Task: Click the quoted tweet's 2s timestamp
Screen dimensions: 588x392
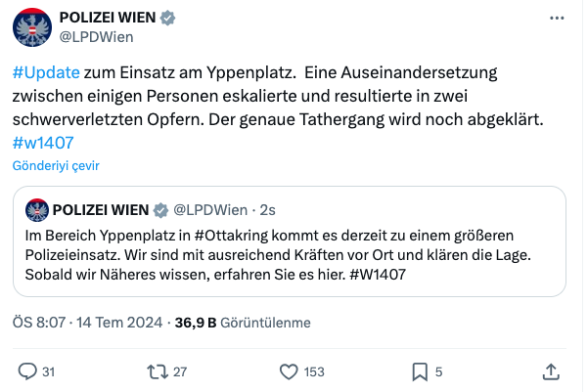Action: pyautogui.click(x=267, y=210)
